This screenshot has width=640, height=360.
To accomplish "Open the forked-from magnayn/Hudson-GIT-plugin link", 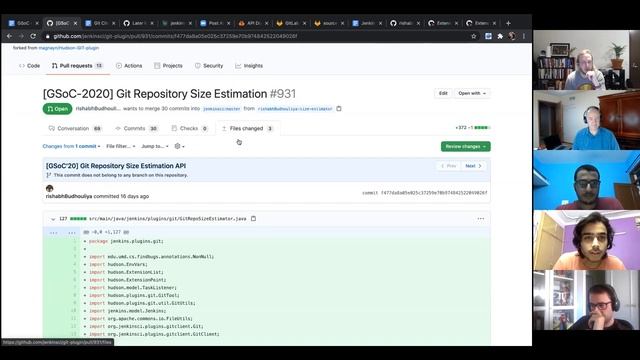I will [69, 48].
